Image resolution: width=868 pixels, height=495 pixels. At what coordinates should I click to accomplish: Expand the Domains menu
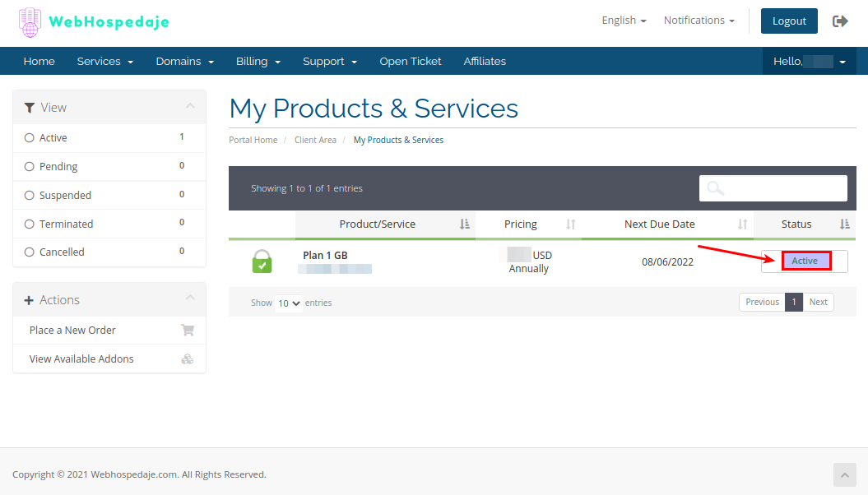(185, 62)
